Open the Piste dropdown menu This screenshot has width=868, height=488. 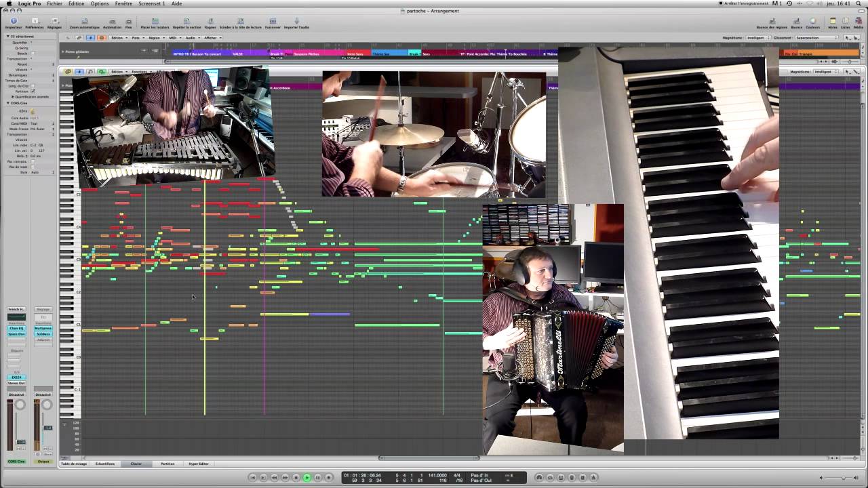click(x=136, y=37)
